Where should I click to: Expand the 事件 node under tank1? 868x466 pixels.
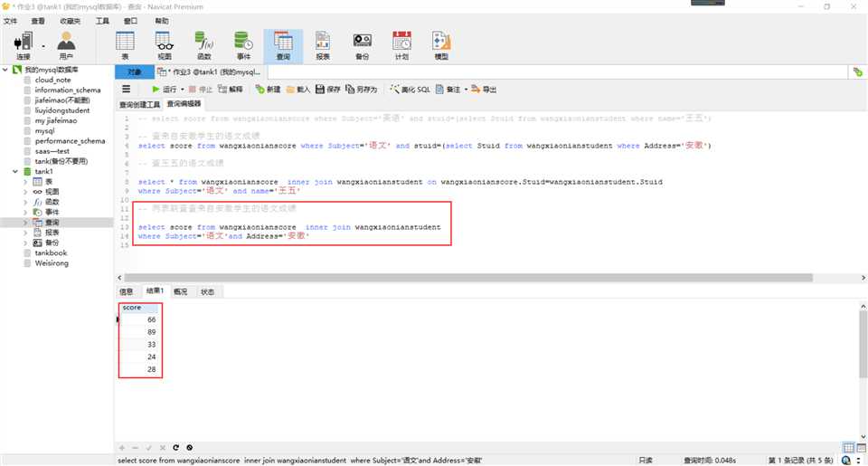[25, 213]
